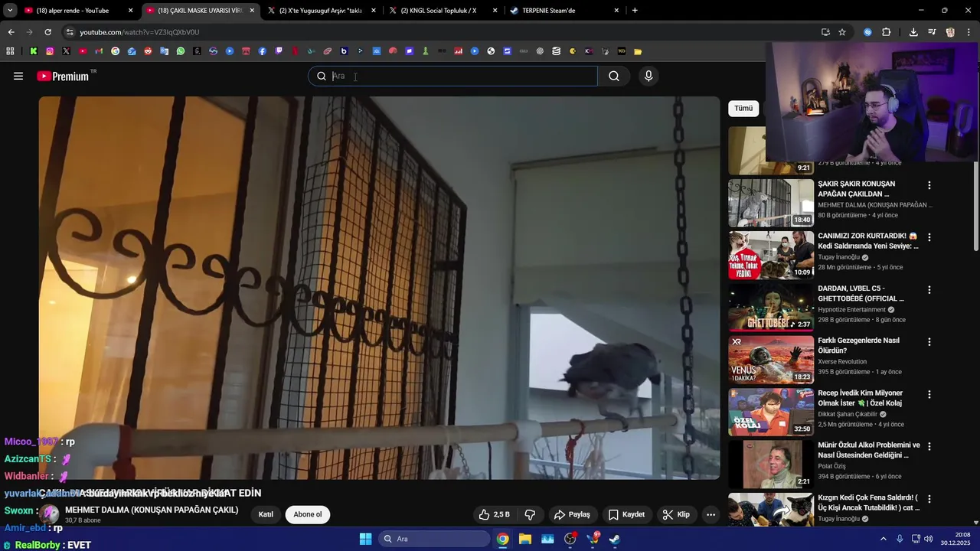Show hidden system tray icons chevron

(x=883, y=539)
